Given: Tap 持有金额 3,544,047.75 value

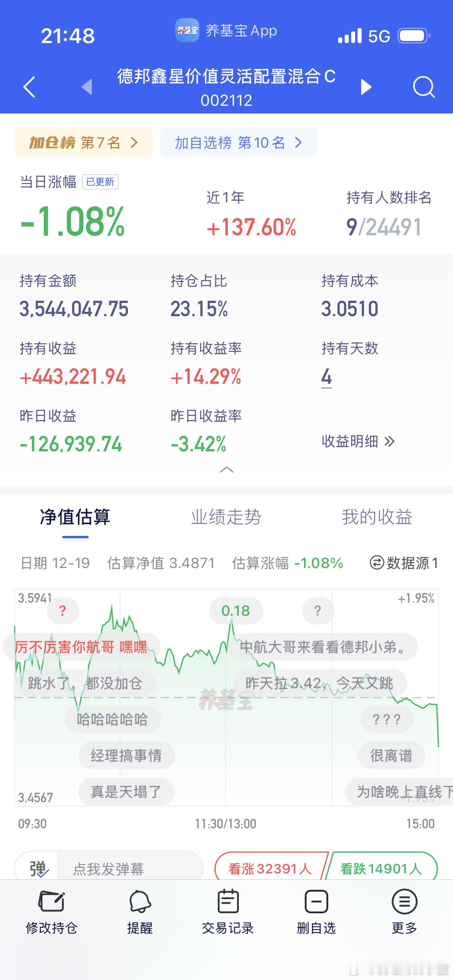Looking at the screenshot, I should point(74,309).
